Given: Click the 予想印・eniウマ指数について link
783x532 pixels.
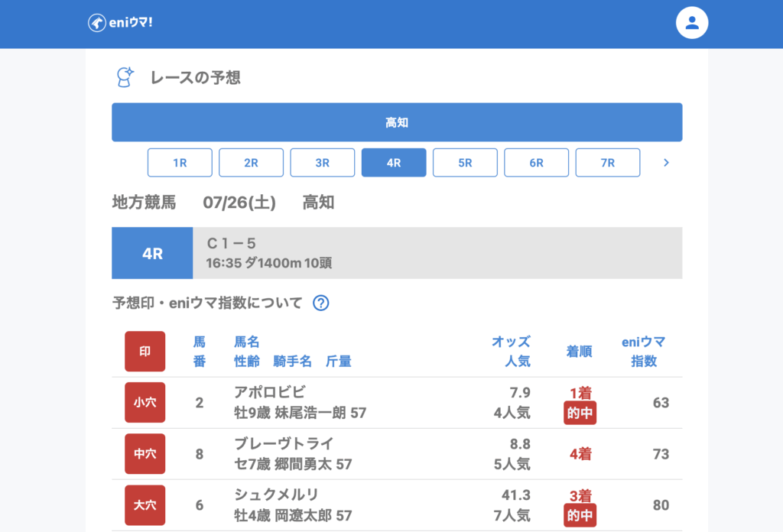Looking at the screenshot, I should 207,303.
